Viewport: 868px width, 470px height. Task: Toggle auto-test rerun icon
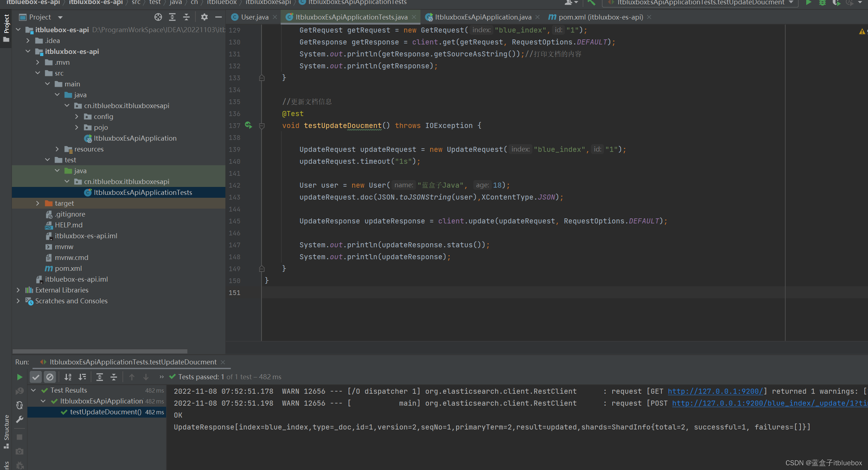click(20, 405)
